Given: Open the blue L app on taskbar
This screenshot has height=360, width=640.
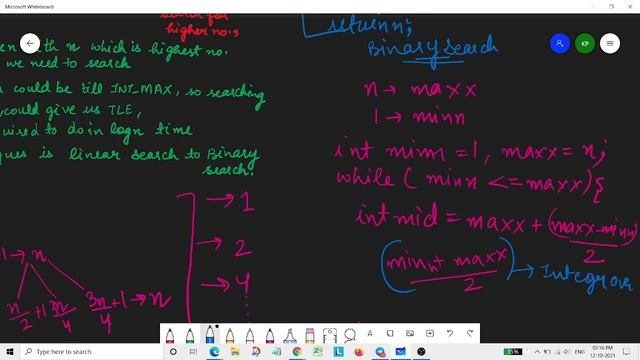Looking at the screenshot, I should pos(338,351).
